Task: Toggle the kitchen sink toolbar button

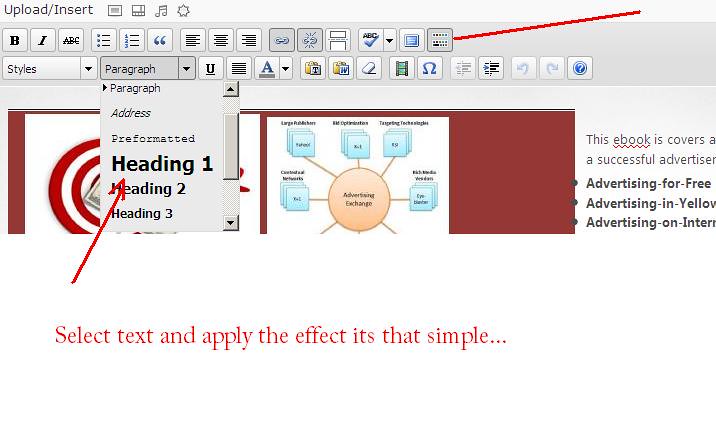Action: pyautogui.click(x=440, y=40)
